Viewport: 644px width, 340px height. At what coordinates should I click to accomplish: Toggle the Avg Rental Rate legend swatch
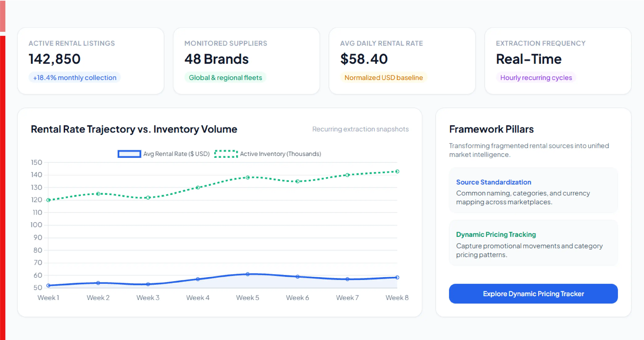[129, 154]
